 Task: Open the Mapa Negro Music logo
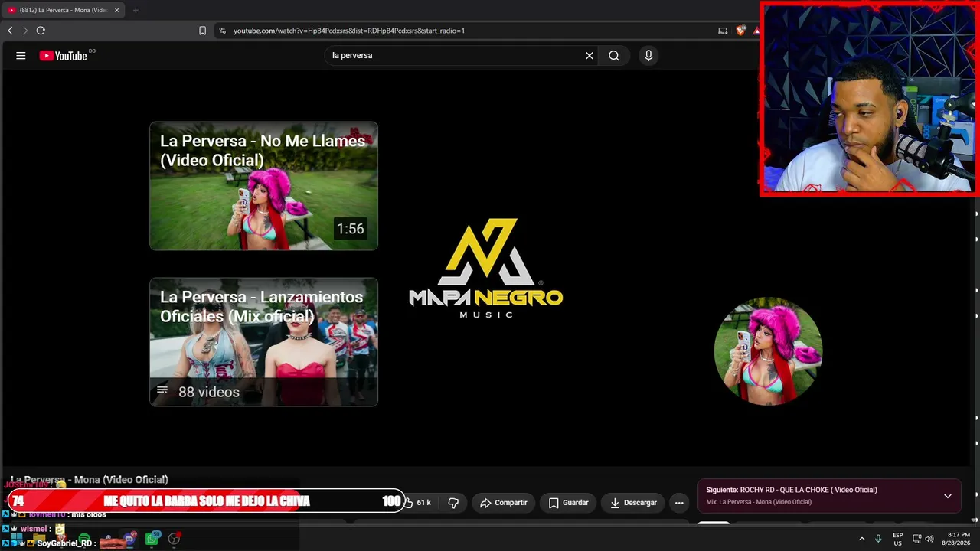pos(486,268)
